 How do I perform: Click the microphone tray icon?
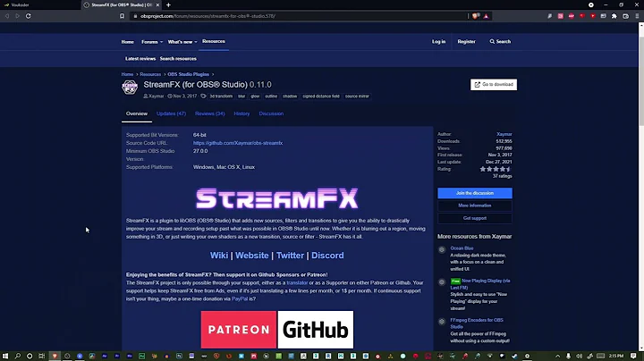[569, 356]
